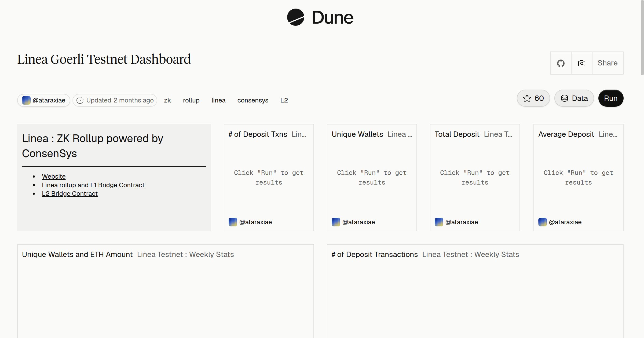Open # of Deposit Transactions chart title
The width and height of the screenshot is (644, 338).
(375, 255)
